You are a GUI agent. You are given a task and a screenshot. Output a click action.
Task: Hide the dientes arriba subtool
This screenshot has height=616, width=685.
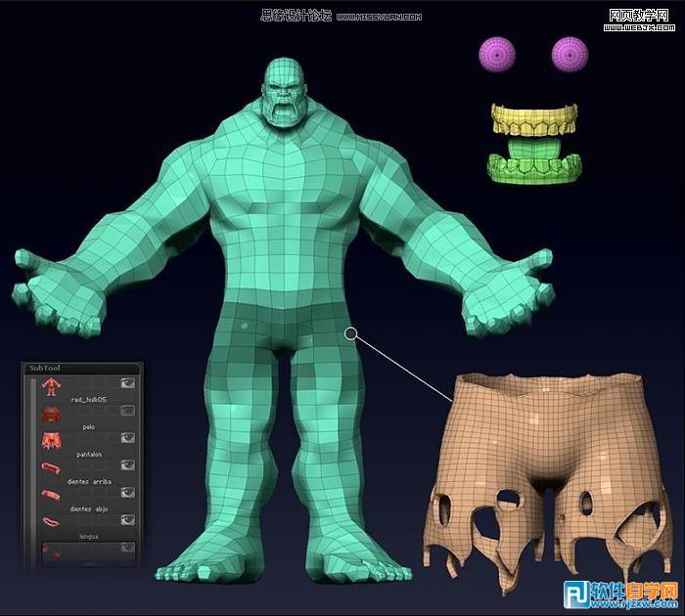coord(127,465)
